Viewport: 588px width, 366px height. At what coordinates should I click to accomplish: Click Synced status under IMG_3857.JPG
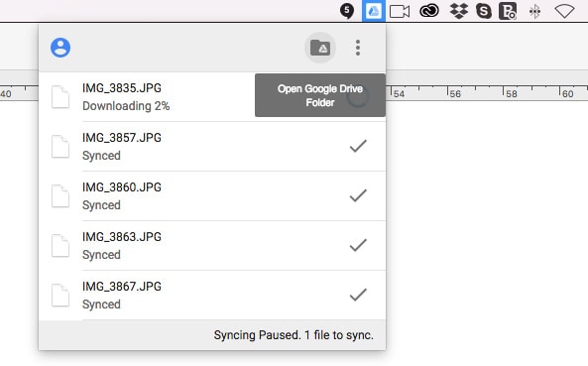click(101, 156)
